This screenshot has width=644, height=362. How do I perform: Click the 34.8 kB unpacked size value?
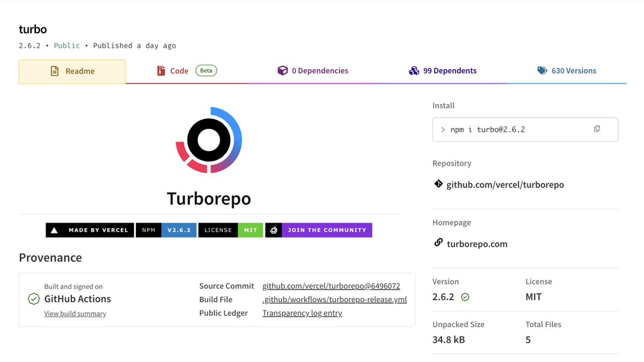pyautogui.click(x=449, y=339)
